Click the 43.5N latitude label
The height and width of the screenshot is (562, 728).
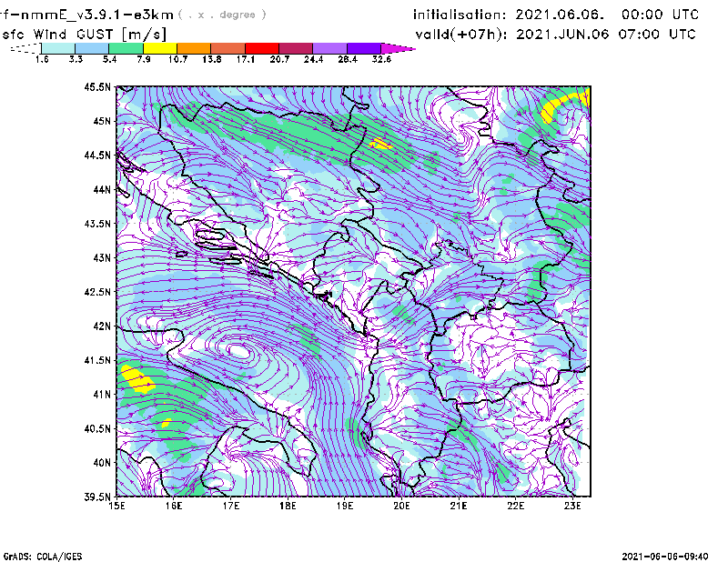pos(97,223)
